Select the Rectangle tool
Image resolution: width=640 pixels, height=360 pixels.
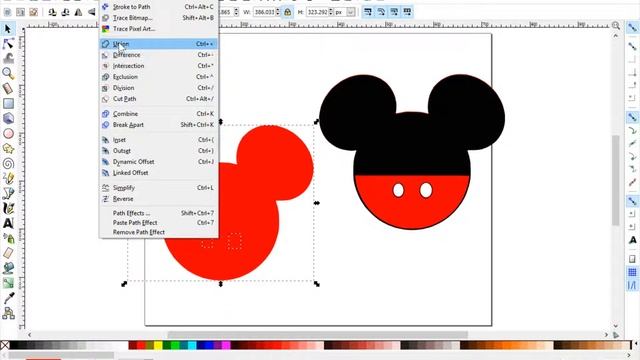[8, 103]
